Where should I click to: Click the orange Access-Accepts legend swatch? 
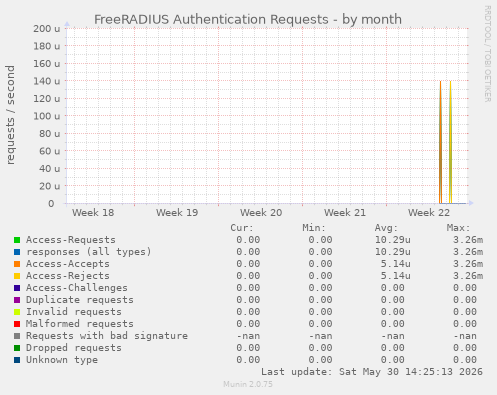[x=17, y=264]
